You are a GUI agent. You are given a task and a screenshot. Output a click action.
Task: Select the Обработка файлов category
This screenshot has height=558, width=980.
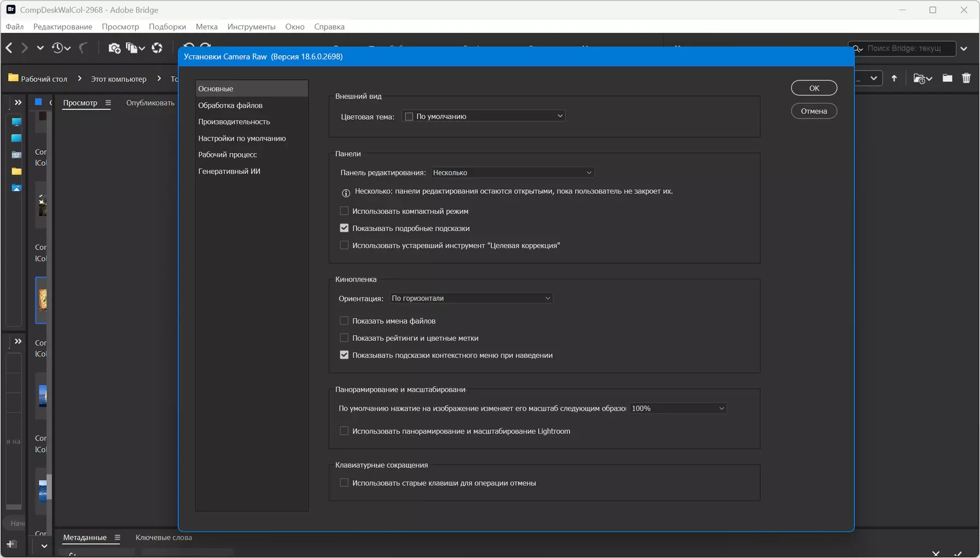[x=252, y=105]
